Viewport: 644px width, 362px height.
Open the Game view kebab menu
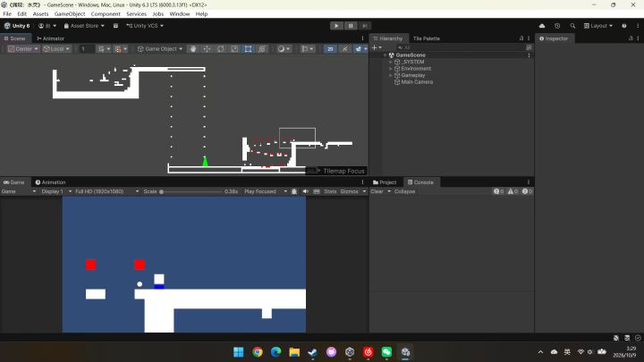[x=362, y=182]
